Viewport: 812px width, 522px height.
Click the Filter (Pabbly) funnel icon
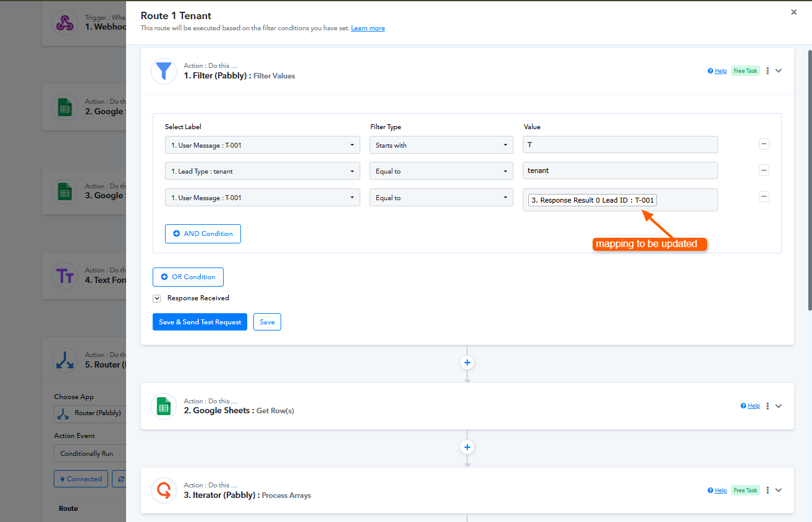(164, 71)
